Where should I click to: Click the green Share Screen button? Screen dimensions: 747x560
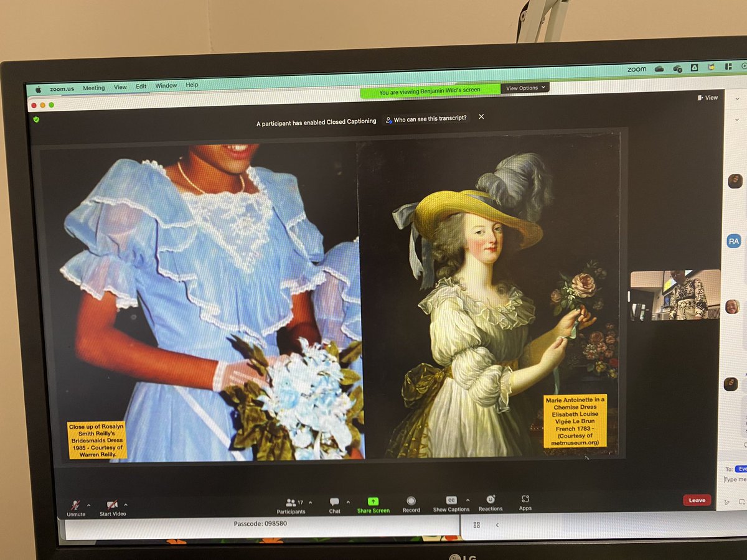tap(373, 505)
